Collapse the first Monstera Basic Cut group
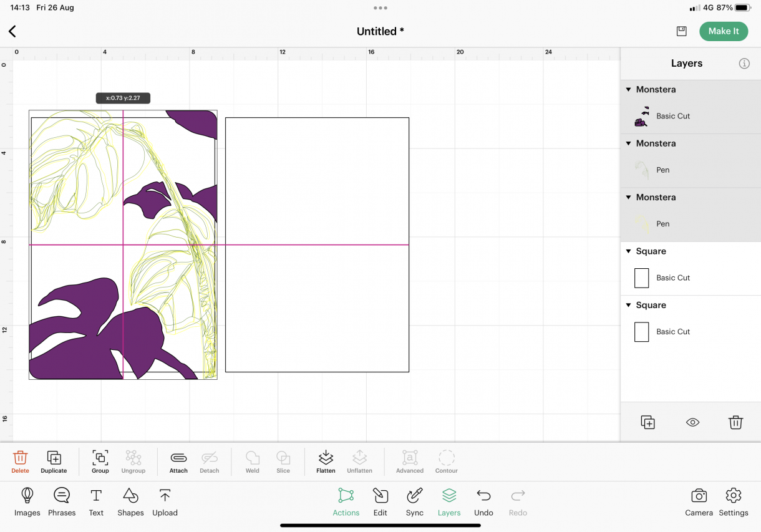 pos(629,90)
